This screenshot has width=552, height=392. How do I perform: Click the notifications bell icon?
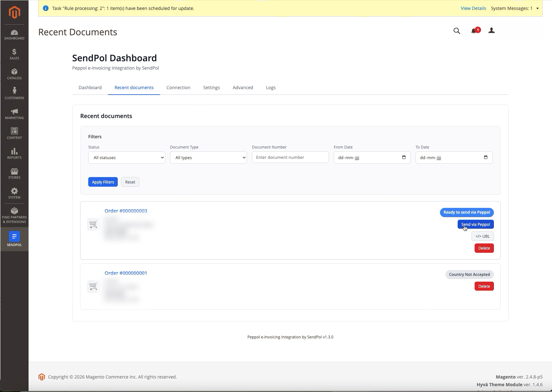tap(474, 31)
